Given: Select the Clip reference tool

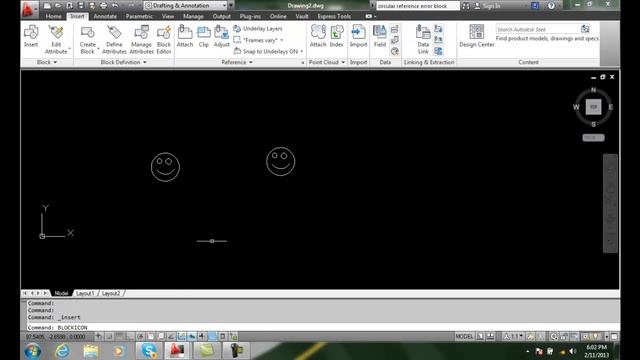Looking at the screenshot, I should (x=204, y=36).
